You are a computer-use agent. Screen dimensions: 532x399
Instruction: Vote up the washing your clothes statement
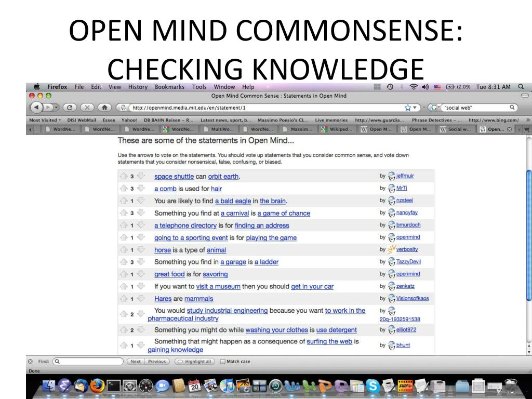(124, 329)
